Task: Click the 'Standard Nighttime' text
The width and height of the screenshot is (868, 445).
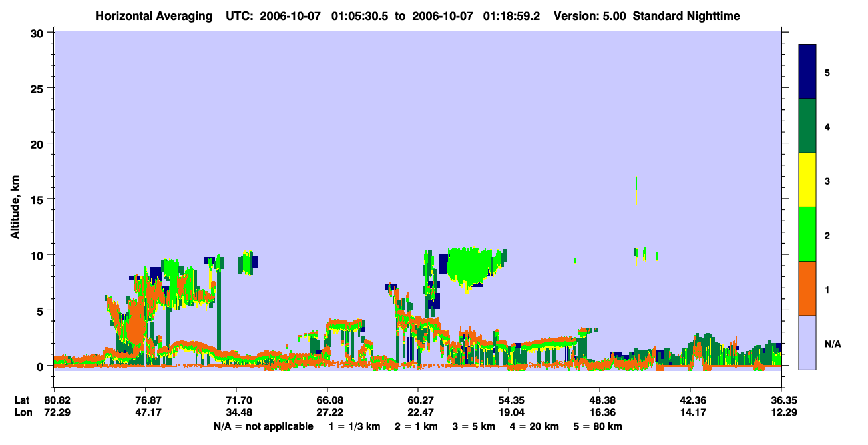Action: pos(686,15)
